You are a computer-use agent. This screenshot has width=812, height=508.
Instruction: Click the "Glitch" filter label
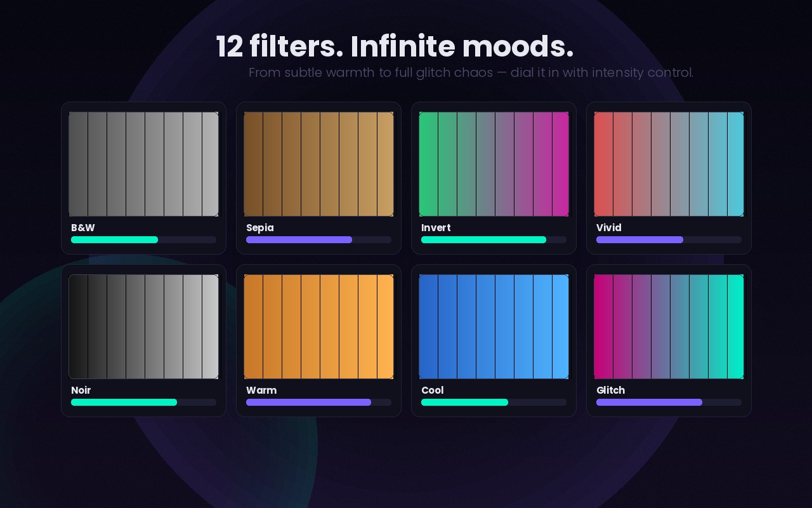click(x=611, y=391)
